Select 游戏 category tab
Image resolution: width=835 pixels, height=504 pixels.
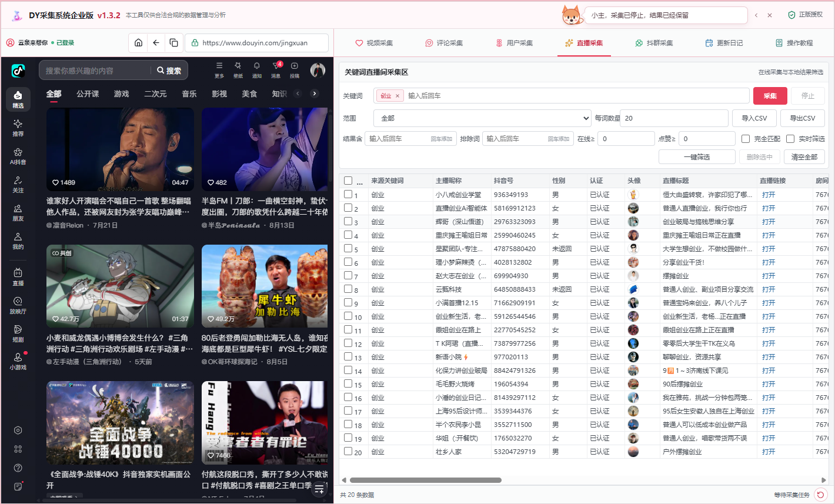pyautogui.click(x=122, y=94)
